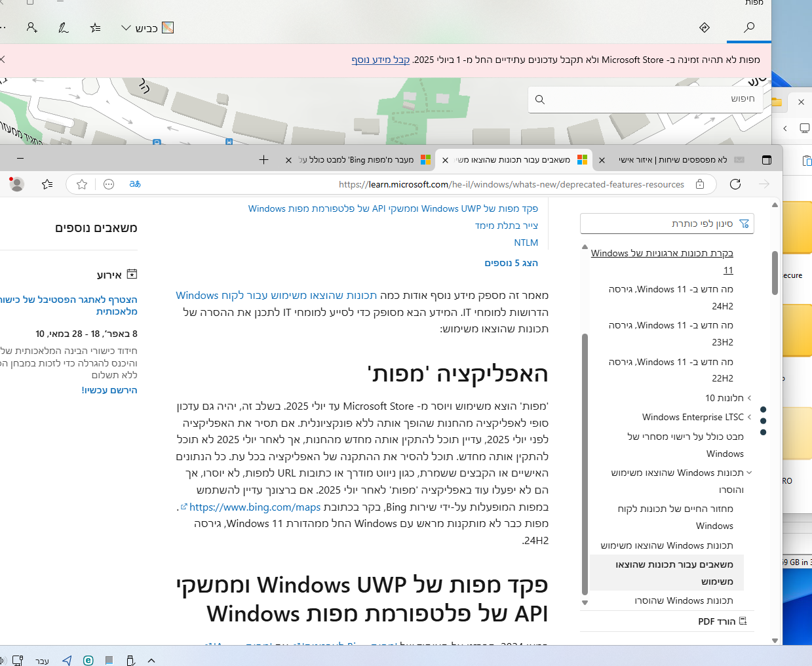Focus the Maps חיפוש search field
This screenshot has height=666, width=812.
coord(645,99)
